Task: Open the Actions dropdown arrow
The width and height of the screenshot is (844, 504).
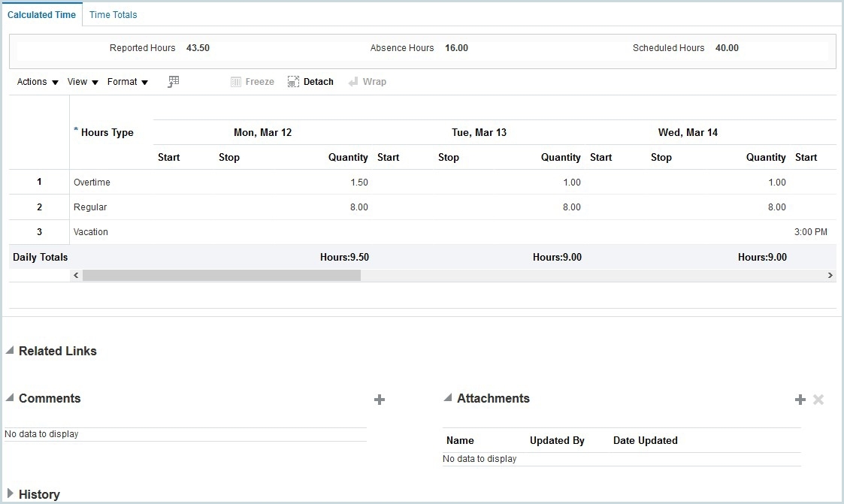Action: [x=55, y=83]
